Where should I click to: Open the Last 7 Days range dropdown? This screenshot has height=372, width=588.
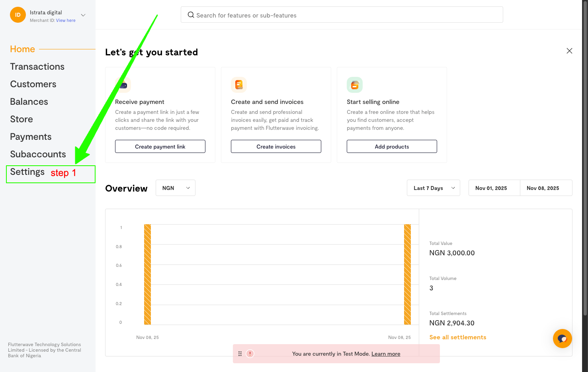[433, 188]
